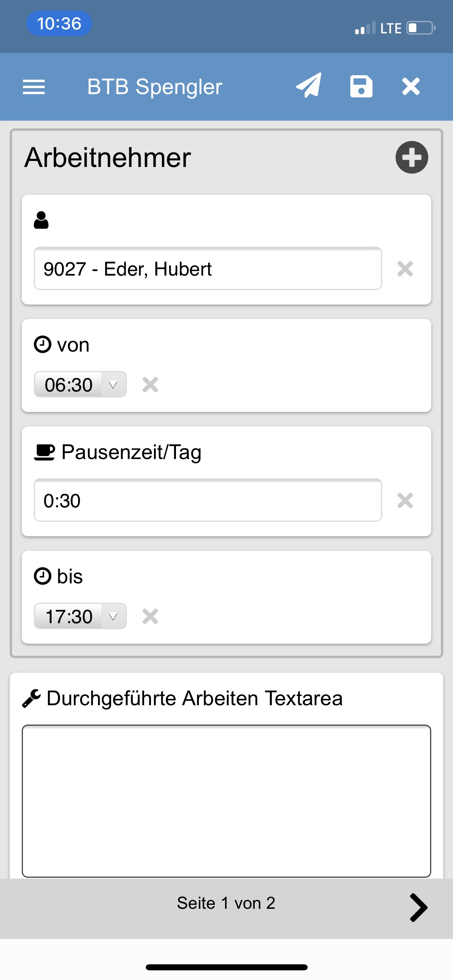The image size is (453, 980).
Task: Clear the 'bis' end time
Action: [150, 616]
